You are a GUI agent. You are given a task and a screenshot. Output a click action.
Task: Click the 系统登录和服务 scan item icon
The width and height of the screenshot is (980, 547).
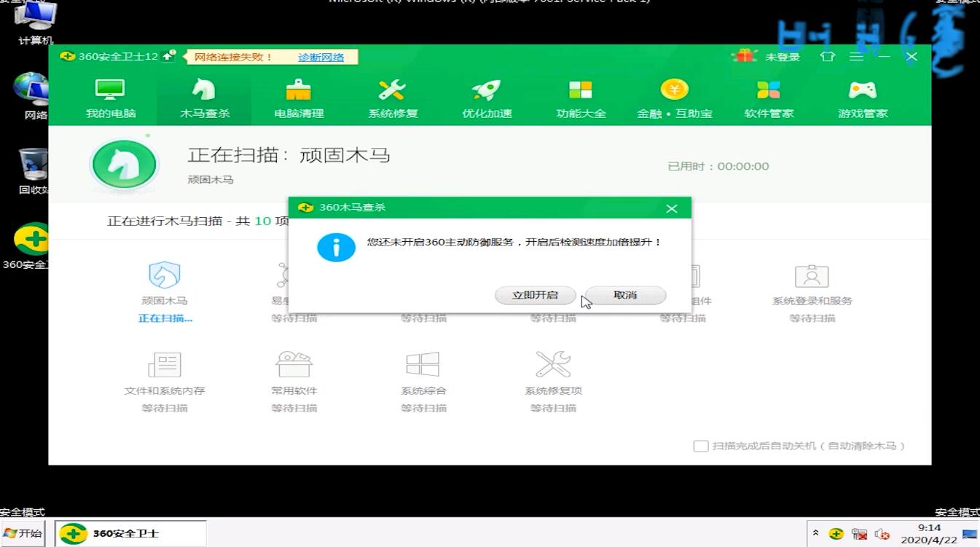[812, 276]
